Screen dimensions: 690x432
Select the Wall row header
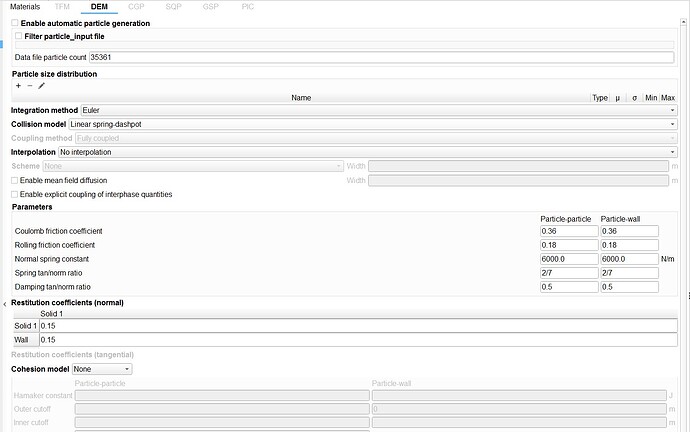[x=26, y=340]
